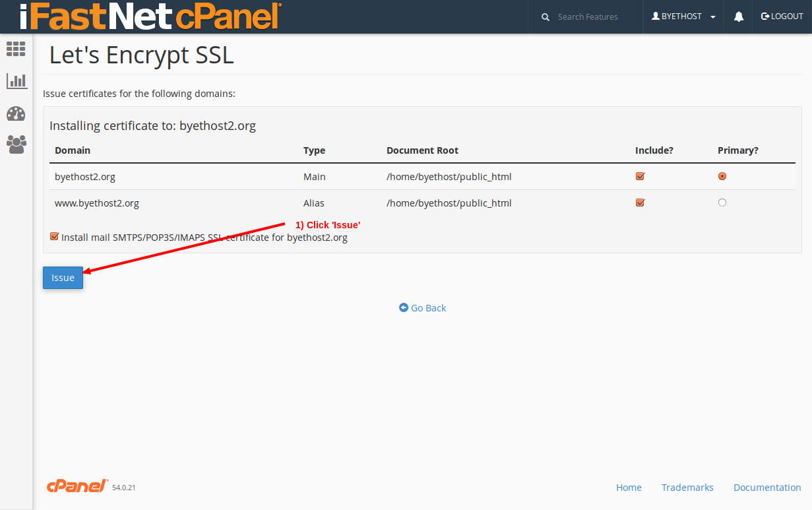Viewport: 812px width, 510px height.
Task: Click the Domain column header
Action: [x=73, y=150]
